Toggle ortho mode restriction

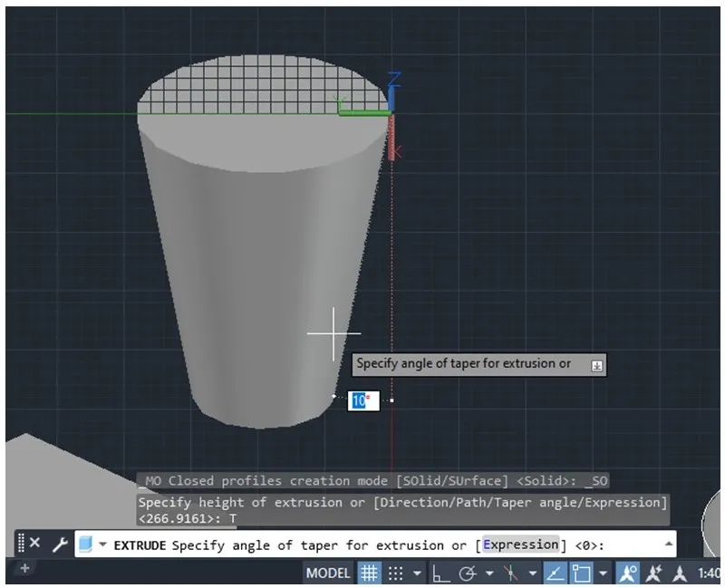point(441,573)
